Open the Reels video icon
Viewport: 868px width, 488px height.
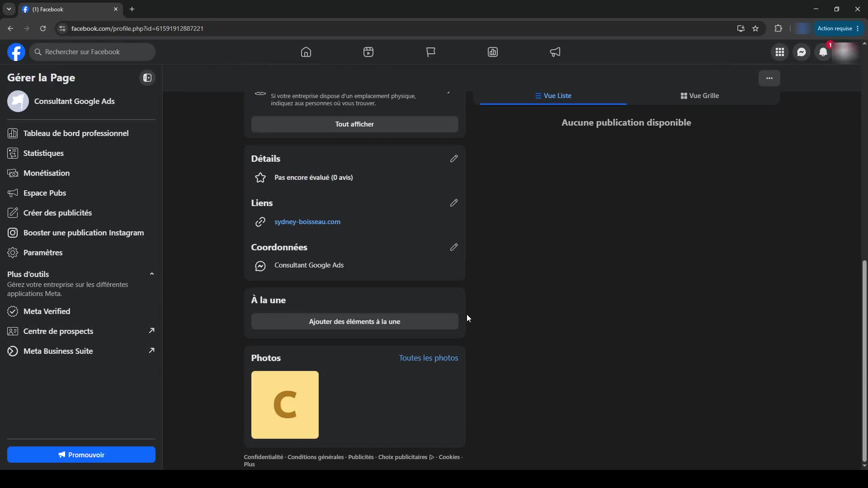coord(368,52)
